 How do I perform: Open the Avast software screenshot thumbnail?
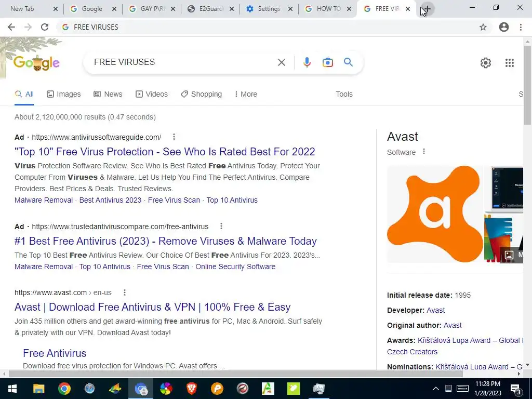[x=504, y=189]
